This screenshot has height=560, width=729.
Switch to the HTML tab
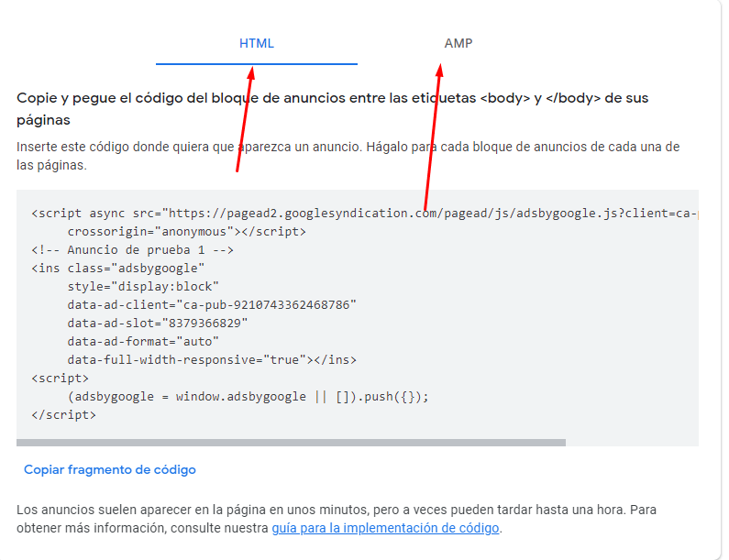pyautogui.click(x=257, y=43)
